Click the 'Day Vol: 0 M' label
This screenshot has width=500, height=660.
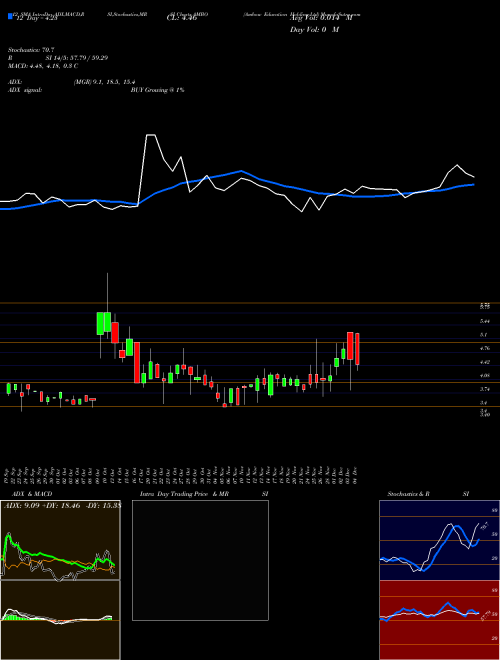(314, 30)
